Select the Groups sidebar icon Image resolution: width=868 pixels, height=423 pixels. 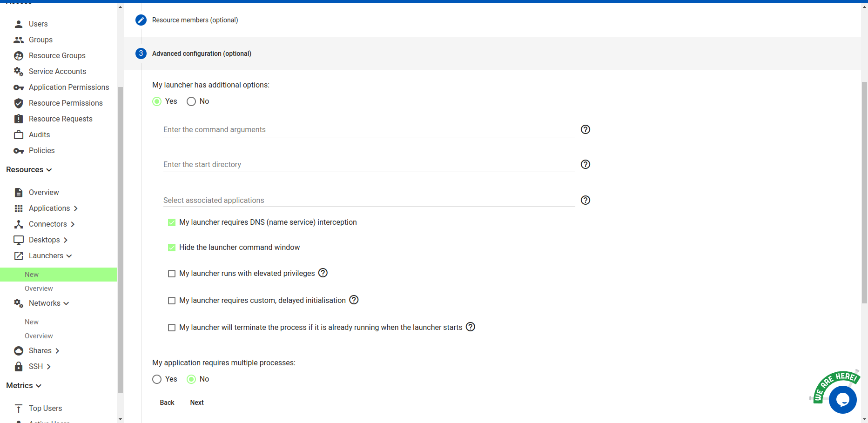tap(19, 40)
